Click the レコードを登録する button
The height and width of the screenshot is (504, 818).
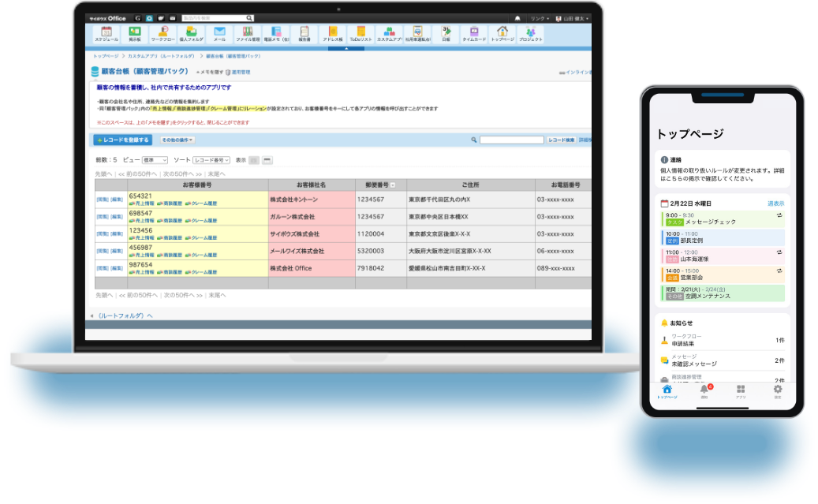[x=122, y=140]
